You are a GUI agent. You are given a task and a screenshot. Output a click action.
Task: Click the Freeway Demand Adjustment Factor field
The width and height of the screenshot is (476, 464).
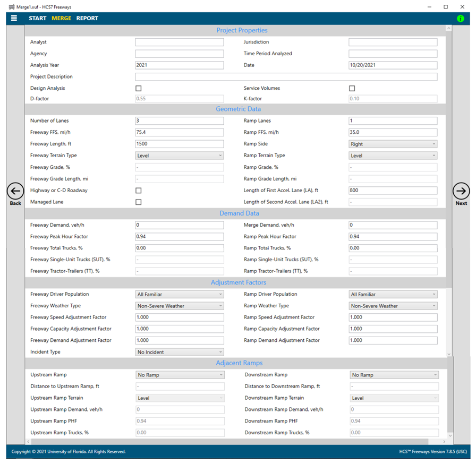180,340
